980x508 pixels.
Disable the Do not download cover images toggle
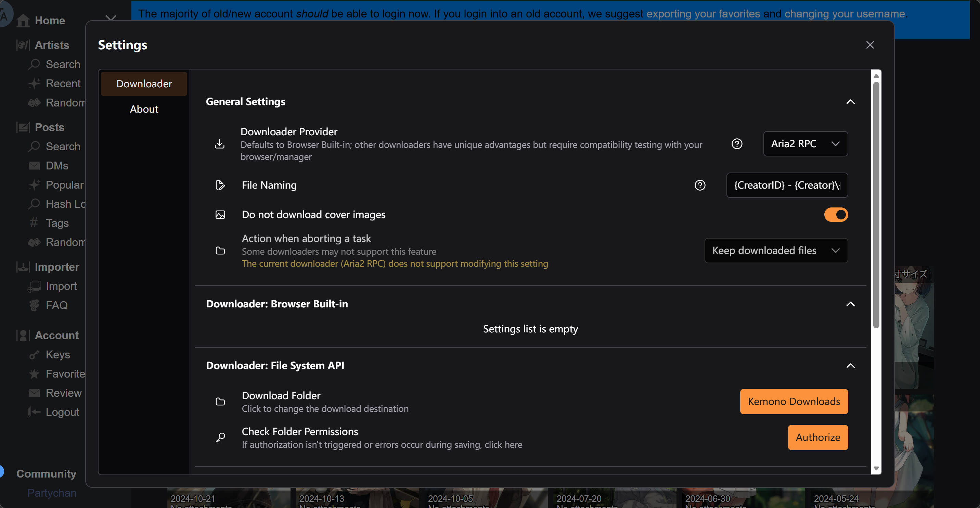pos(836,215)
